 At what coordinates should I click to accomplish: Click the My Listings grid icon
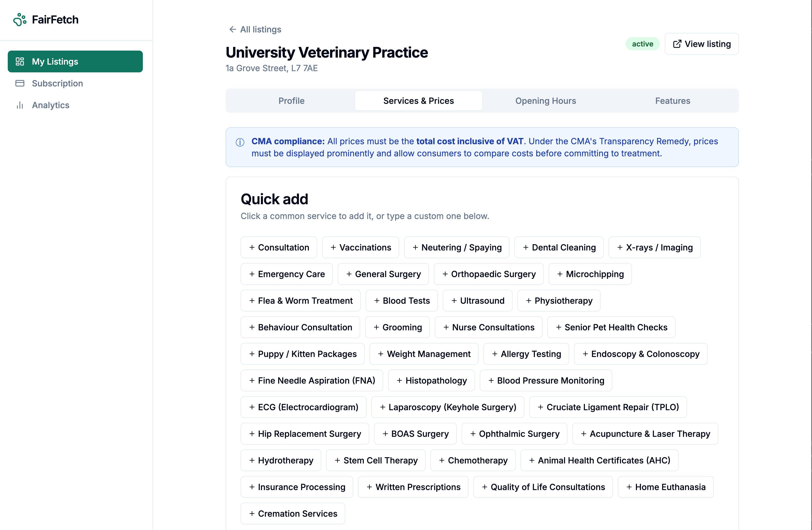[x=20, y=61]
